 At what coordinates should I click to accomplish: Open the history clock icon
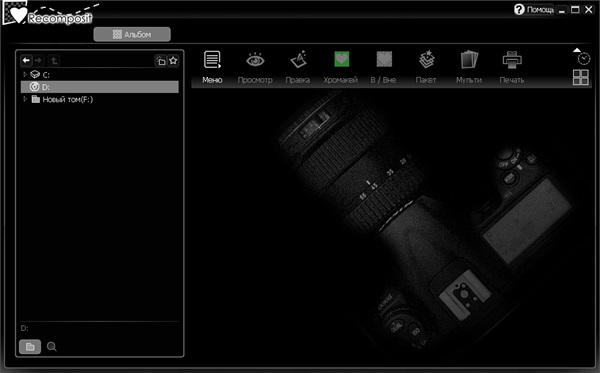point(584,59)
